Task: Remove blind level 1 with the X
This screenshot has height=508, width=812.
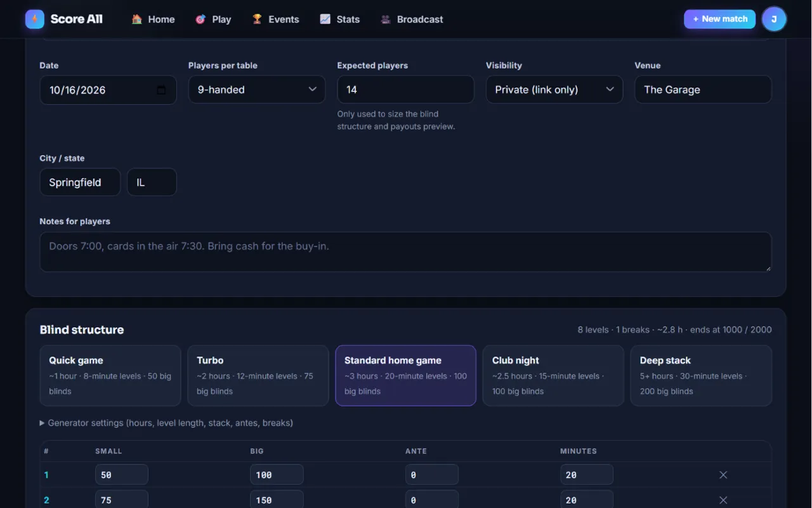Action: pos(723,475)
